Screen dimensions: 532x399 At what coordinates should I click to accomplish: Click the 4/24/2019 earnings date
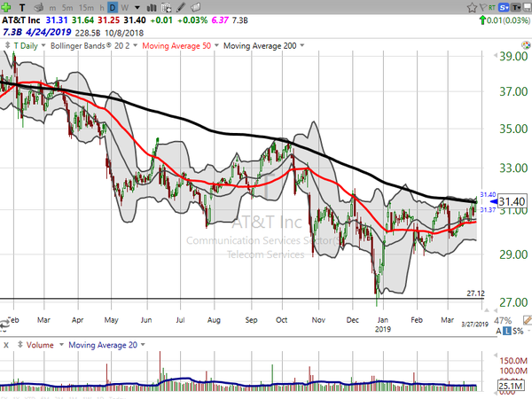click(49, 32)
